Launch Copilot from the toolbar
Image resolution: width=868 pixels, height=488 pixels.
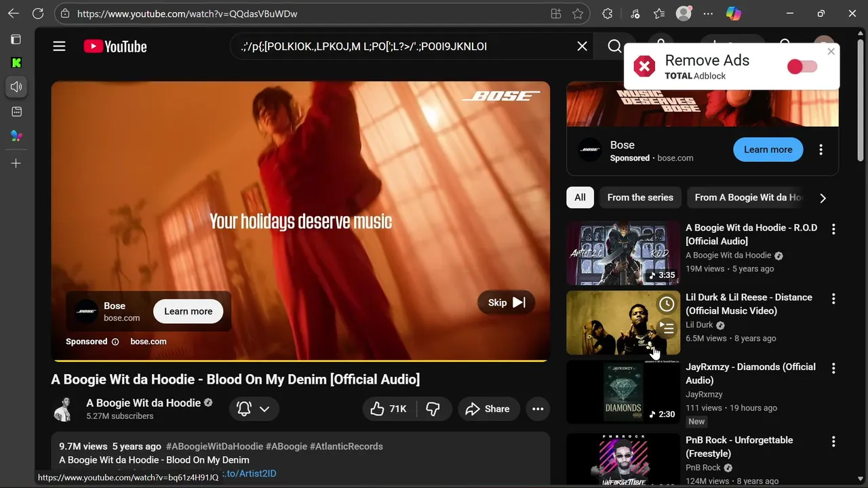pos(734,14)
